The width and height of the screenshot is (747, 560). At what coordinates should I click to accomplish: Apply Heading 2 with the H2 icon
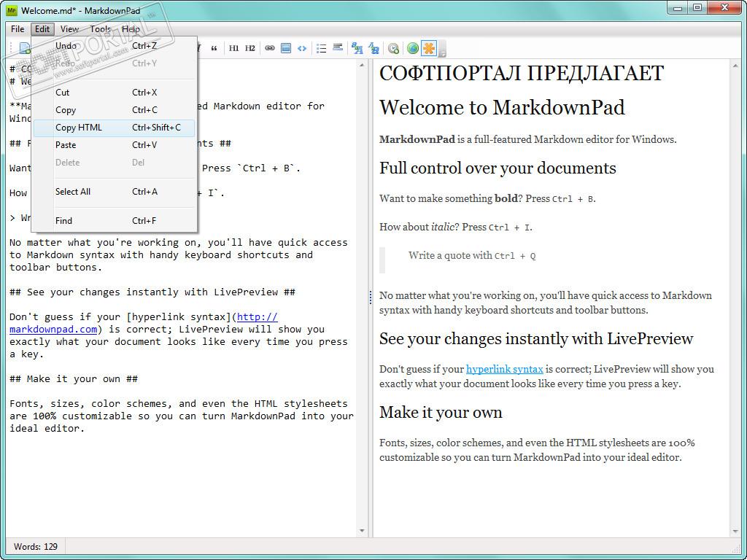pos(250,48)
